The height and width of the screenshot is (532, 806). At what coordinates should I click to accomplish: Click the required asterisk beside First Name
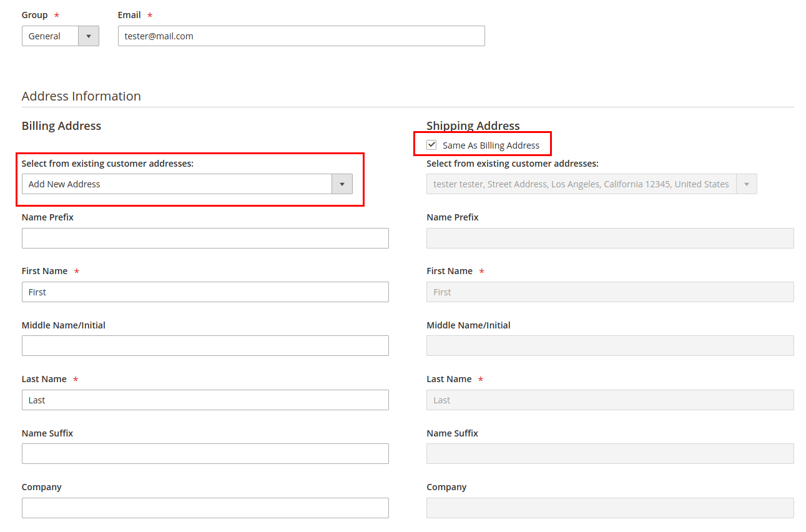(76, 270)
